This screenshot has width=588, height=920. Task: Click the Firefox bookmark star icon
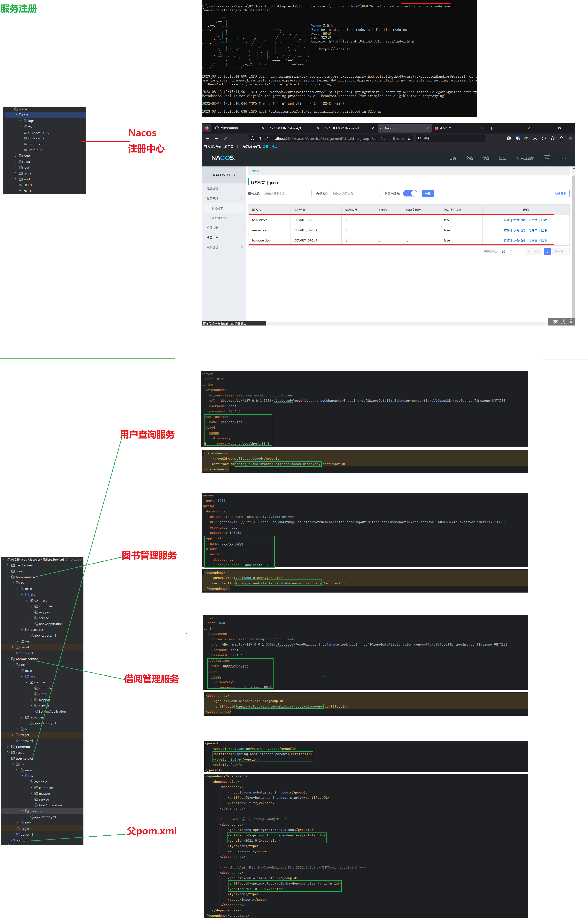410,139
